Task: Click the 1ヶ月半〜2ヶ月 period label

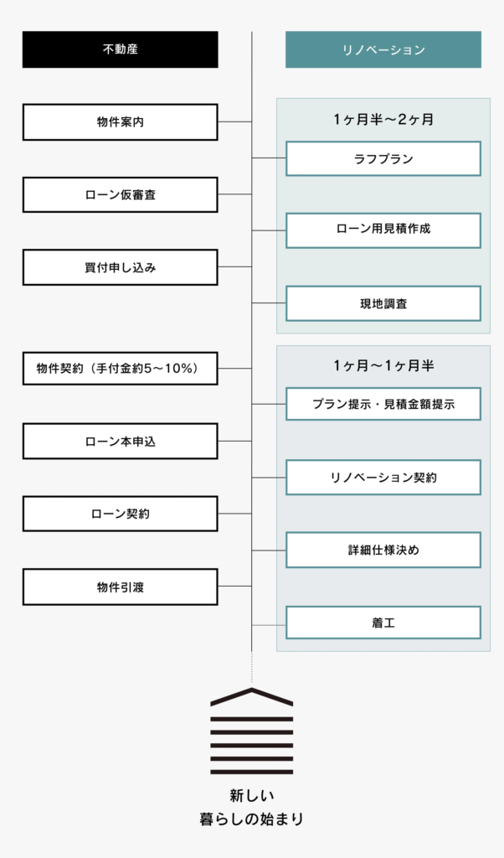Action: [383, 119]
